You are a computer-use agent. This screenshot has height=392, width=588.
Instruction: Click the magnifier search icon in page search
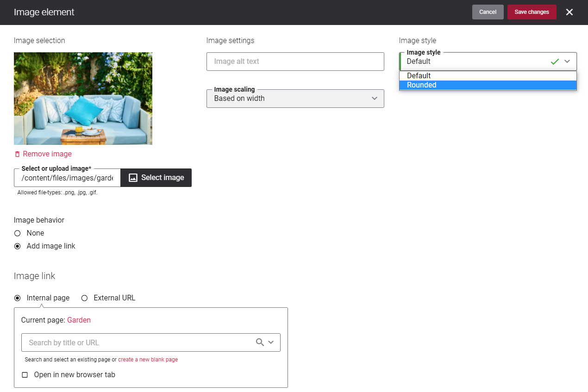(260, 342)
